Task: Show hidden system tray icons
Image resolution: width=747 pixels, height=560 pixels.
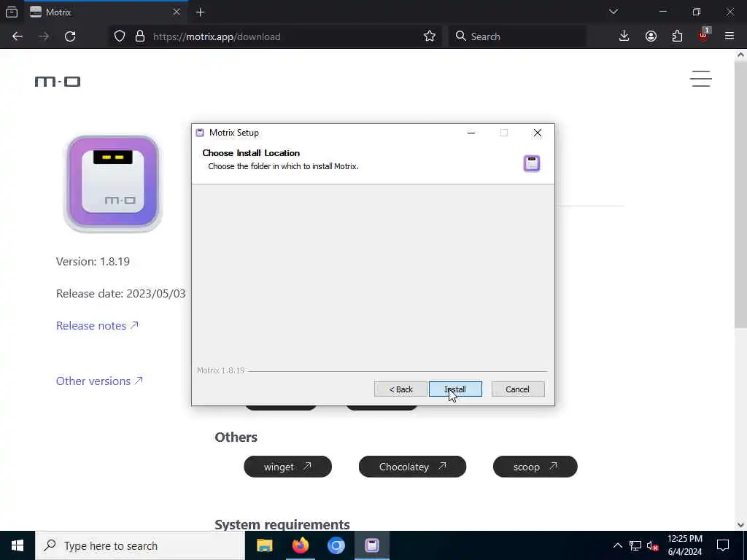Action: [x=617, y=545]
